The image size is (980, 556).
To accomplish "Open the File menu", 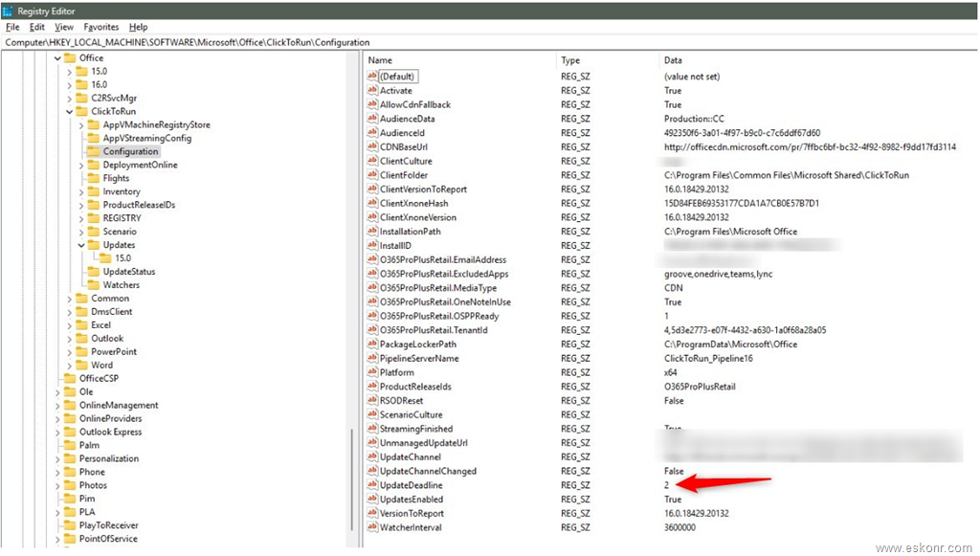I will (x=12, y=28).
